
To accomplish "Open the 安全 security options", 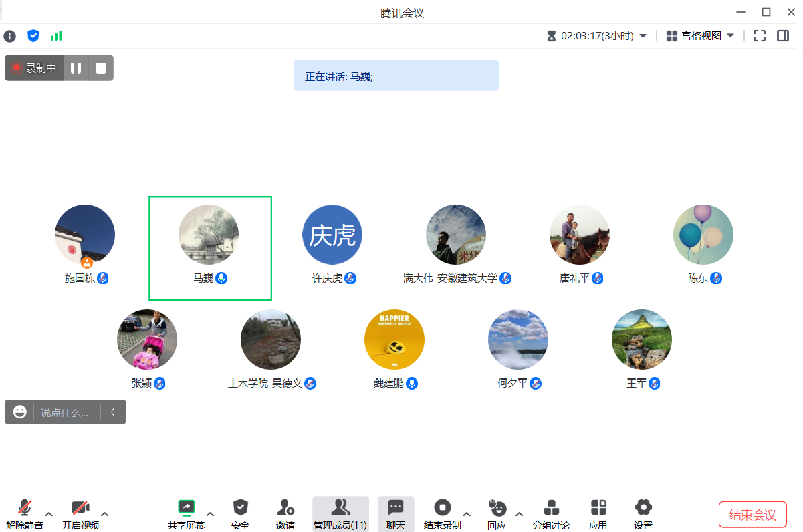I will click(x=240, y=514).
